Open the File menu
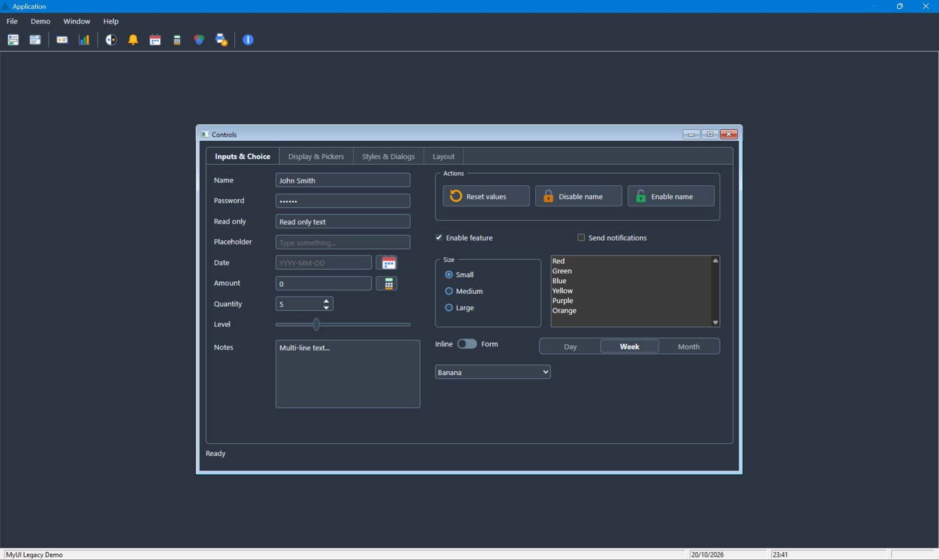 12,21
